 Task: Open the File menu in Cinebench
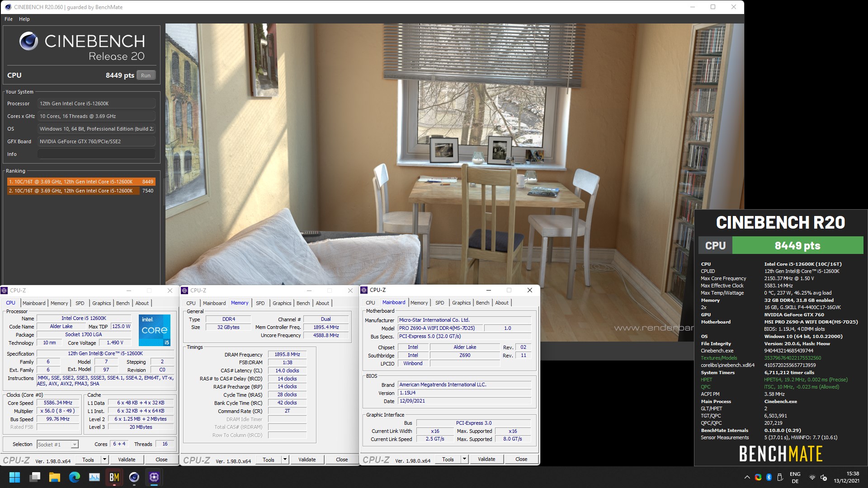(9, 19)
